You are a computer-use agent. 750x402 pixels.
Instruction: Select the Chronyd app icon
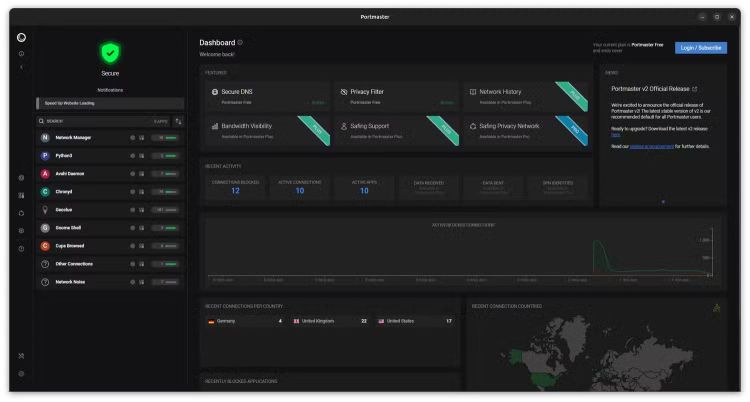click(x=44, y=191)
